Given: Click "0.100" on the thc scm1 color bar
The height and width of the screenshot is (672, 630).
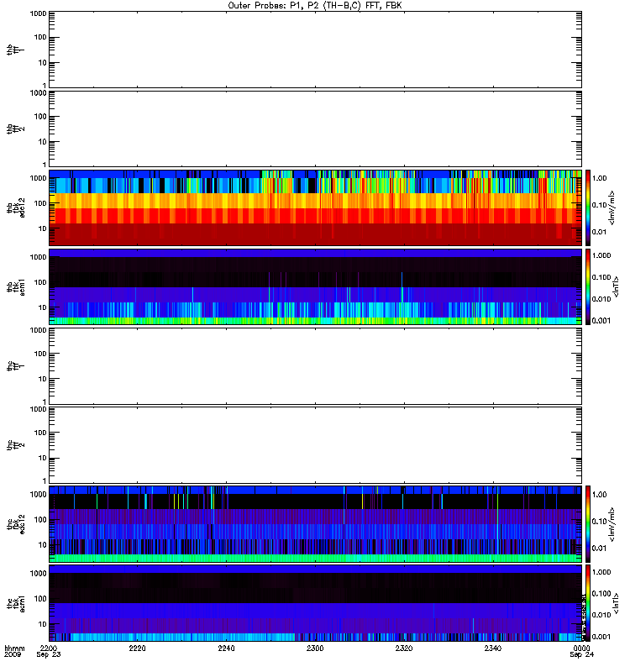Looking at the screenshot, I should coord(601,594).
